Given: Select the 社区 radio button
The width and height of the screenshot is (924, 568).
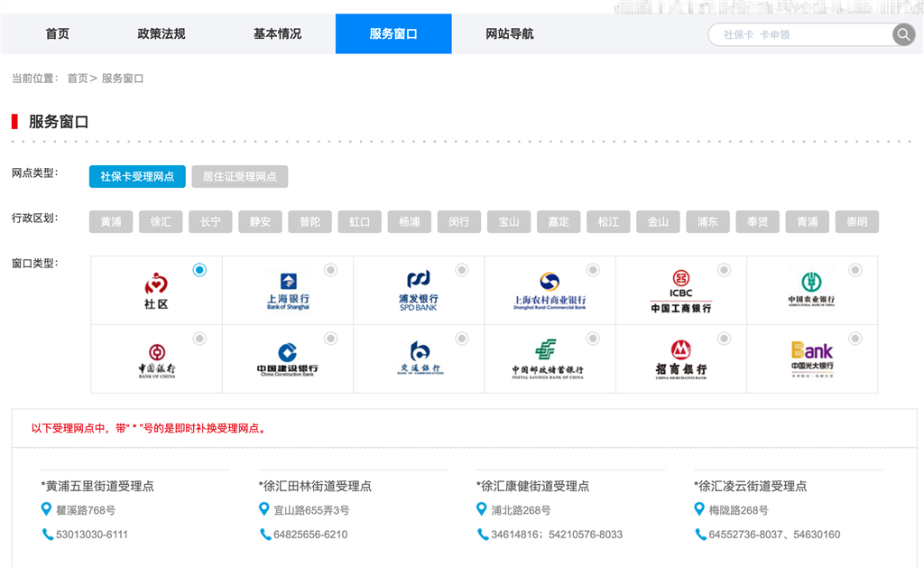Looking at the screenshot, I should coord(199,270).
